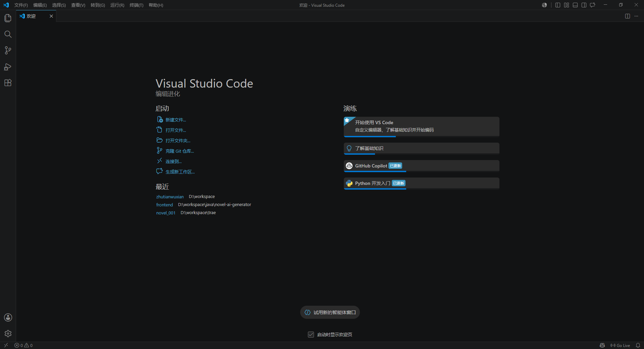Click the folder icon beside 打开文件夹
The width and height of the screenshot is (644, 349).
(160, 140)
